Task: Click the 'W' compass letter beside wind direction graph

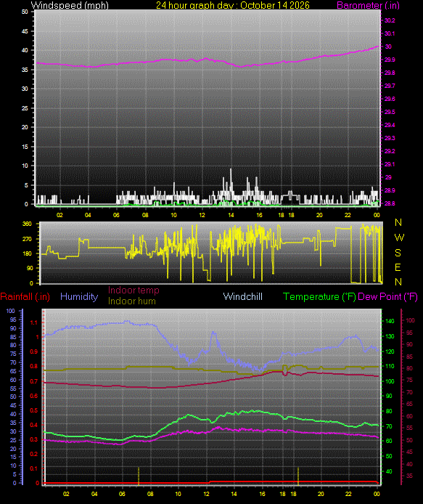Action: (399, 237)
